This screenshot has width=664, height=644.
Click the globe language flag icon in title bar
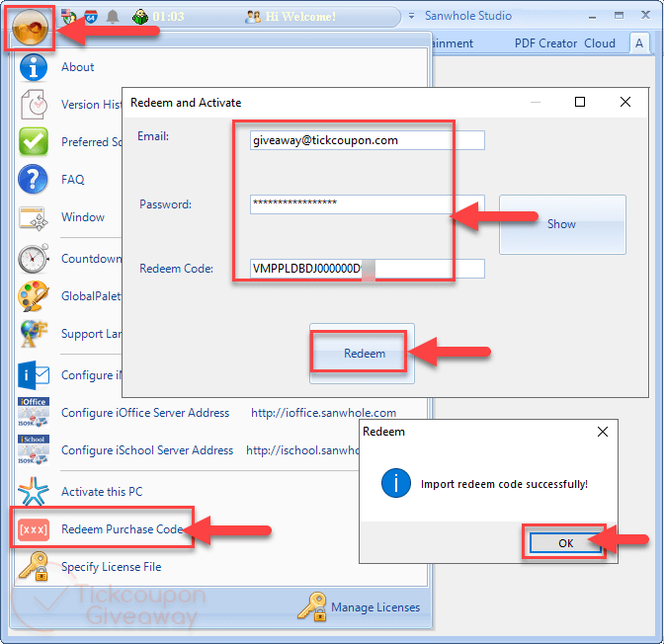tap(68, 16)
